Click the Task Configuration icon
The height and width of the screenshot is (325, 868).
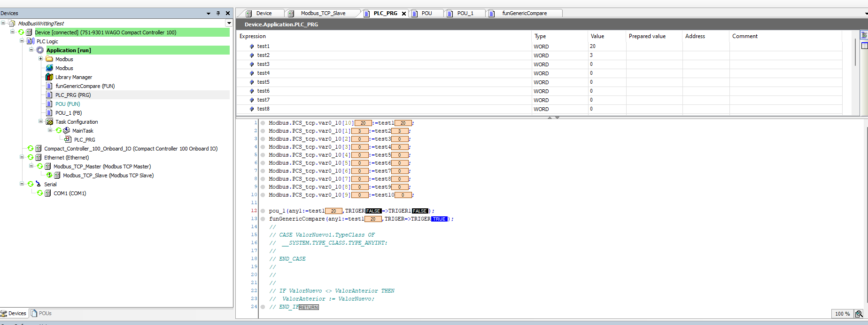click(49, 122)
